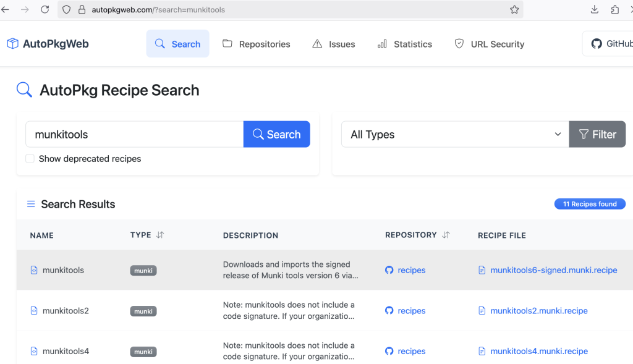Click the AutoPkgWeb brand name
Viewport: 633px width, 364px height.
[x=56, y=44]
